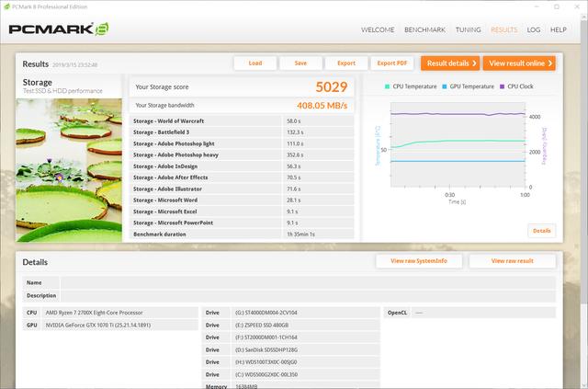Click the PCMark 8 logo
Viewport: 588px width, 389px height.
pyautogui.click(x=59, y=29)
